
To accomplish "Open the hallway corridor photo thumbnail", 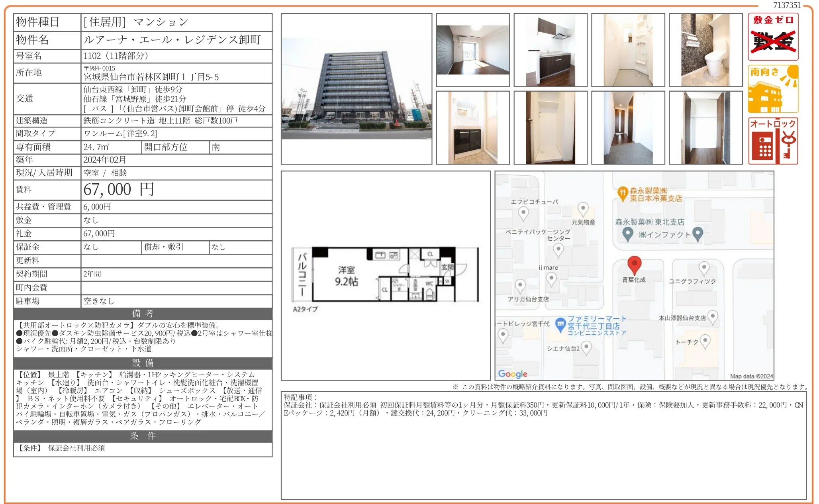I will point(628,127).
